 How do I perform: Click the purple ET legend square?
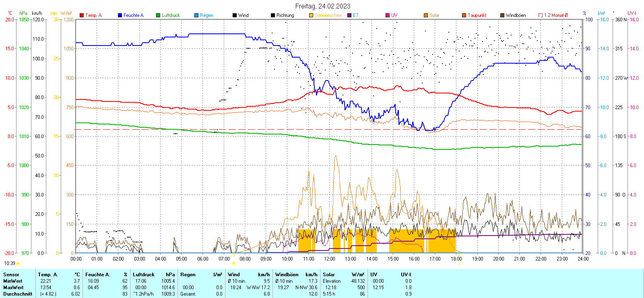pos(349,15)
